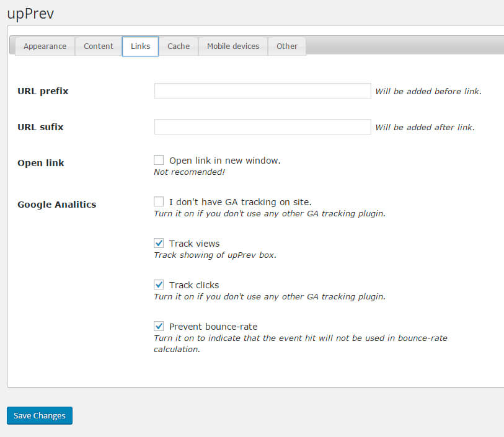Switch to the Appearance tab
This screenshot has height=437, width=504.
[45, 46]
